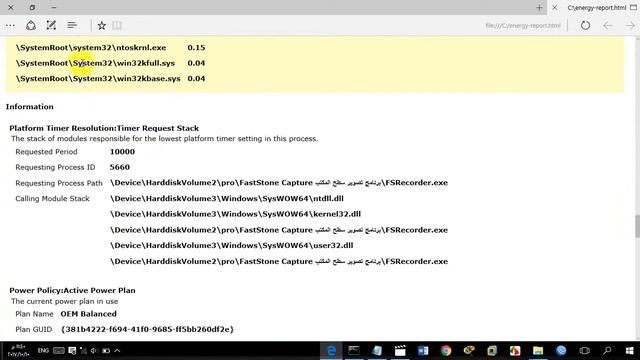Click the win32kfull.sys path text

pos(95,63)
